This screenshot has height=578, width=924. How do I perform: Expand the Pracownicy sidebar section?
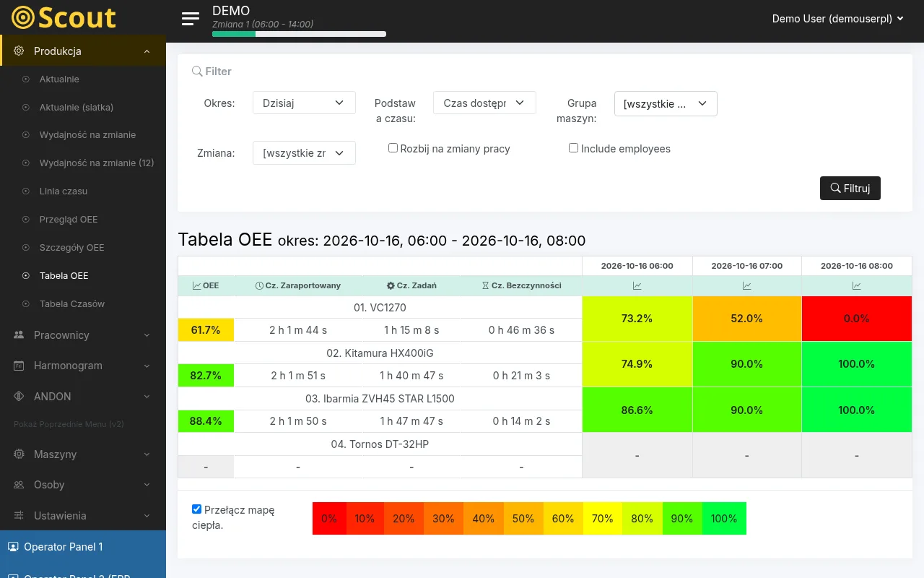pyautogui.click(x=83, y=335)
